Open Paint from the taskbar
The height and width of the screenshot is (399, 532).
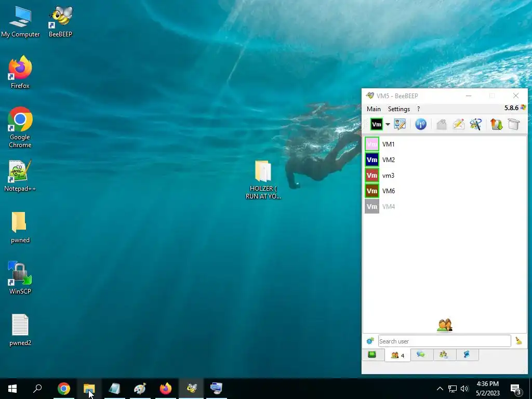coord(140,389)
